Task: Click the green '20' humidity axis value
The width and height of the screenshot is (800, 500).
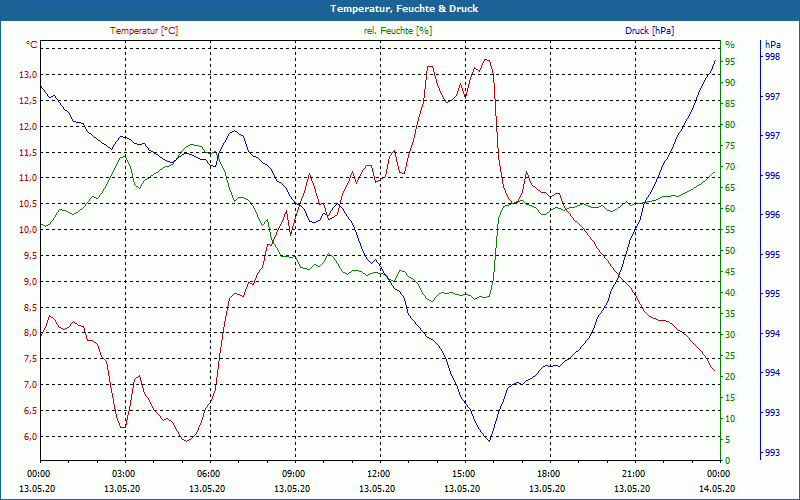Action: pos(730,377)
